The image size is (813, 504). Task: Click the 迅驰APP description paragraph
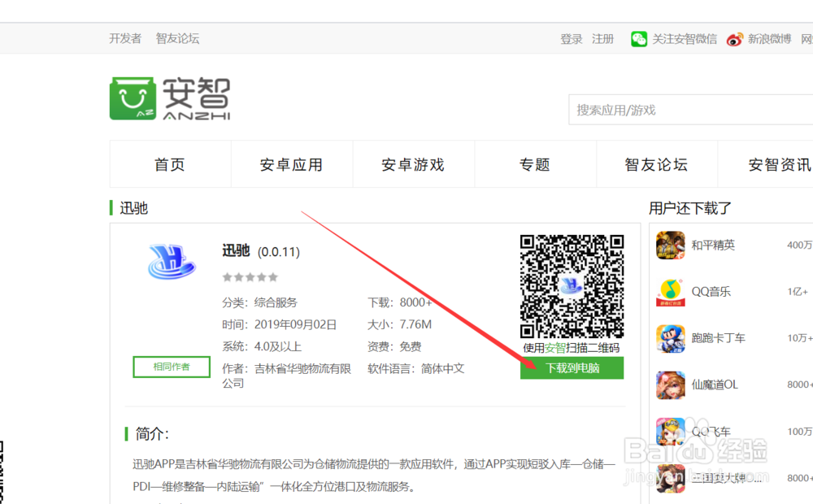pyautogui.click(x=374, y=475)
